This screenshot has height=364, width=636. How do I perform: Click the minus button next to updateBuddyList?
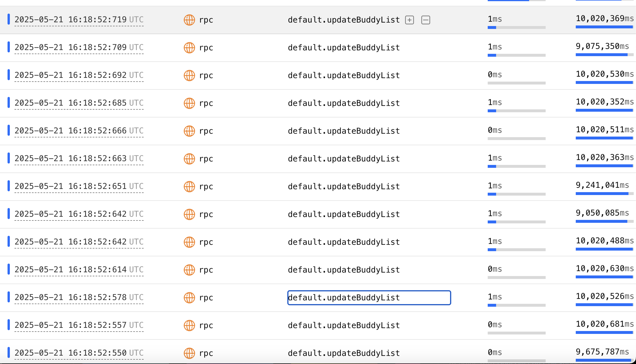coord(425,20)
